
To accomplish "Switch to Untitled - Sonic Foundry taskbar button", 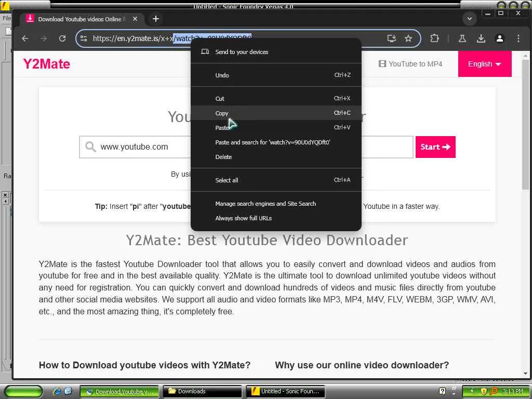I will click(285, 391).
